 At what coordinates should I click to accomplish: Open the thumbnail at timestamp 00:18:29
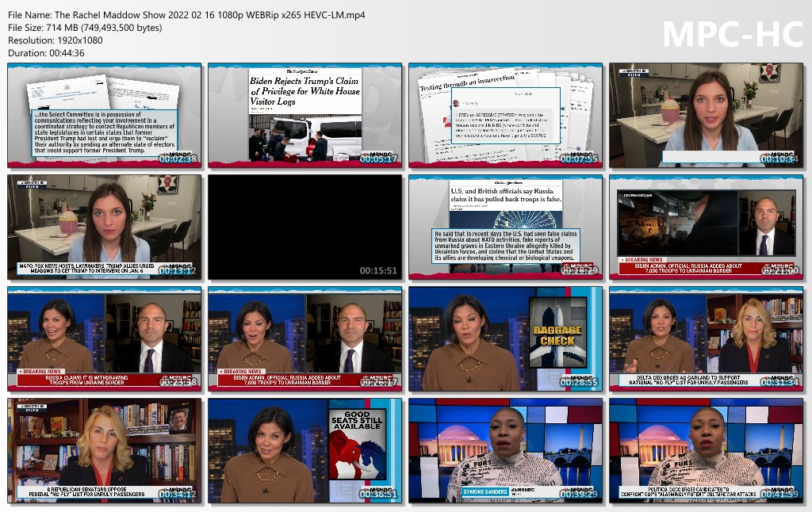[505, 227]
